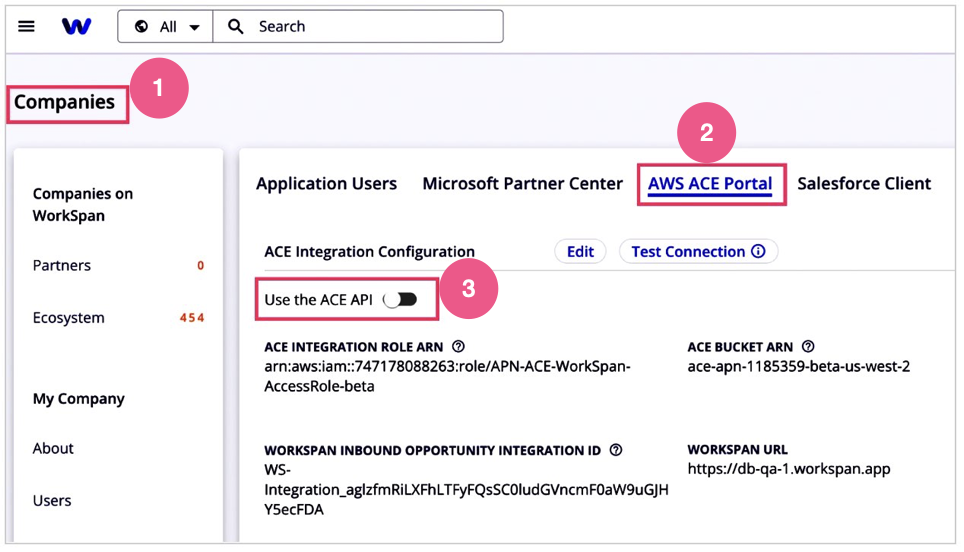The width and height of the screenshot is (964, 552).
Task: Click the ace-apn-1185359-beta-us-west-2 value
Action: point(799,366)
